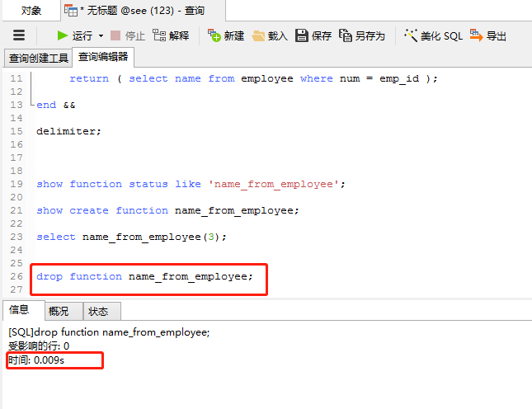532x409 pixels.
Task: Click the query tab table icon
Action: [71, 11]
